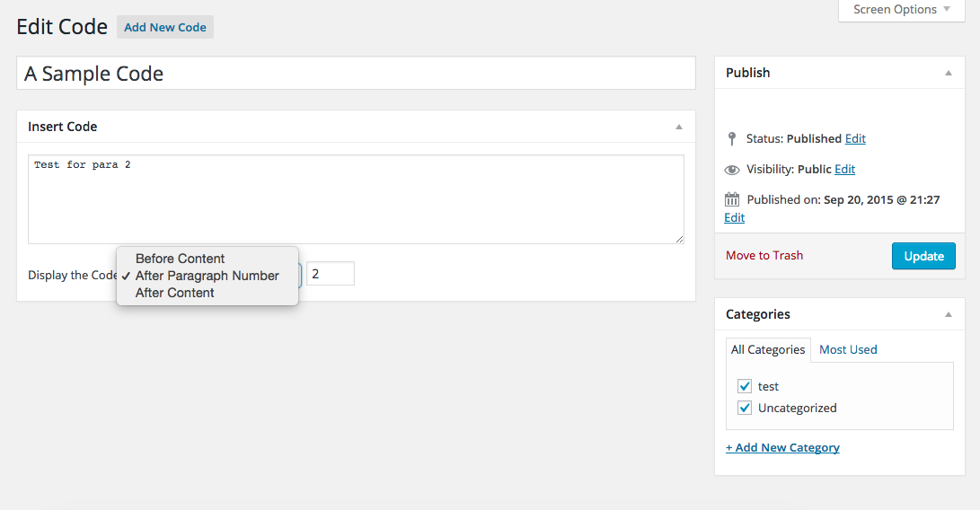Uncheck the test category checkbox

coord(745,386)
